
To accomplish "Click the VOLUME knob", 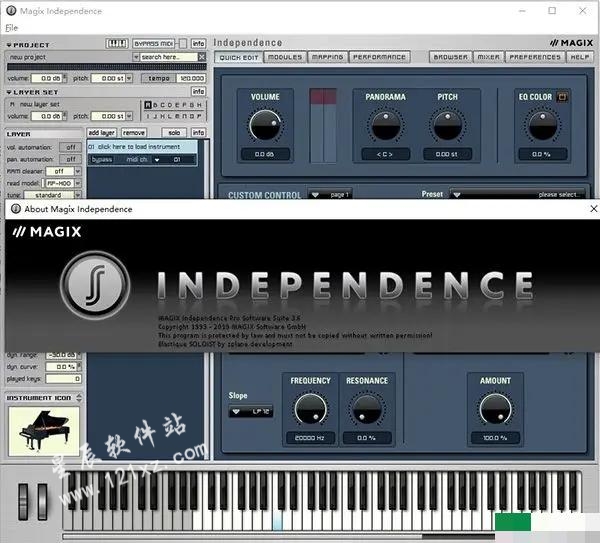I will pos(265,125).
